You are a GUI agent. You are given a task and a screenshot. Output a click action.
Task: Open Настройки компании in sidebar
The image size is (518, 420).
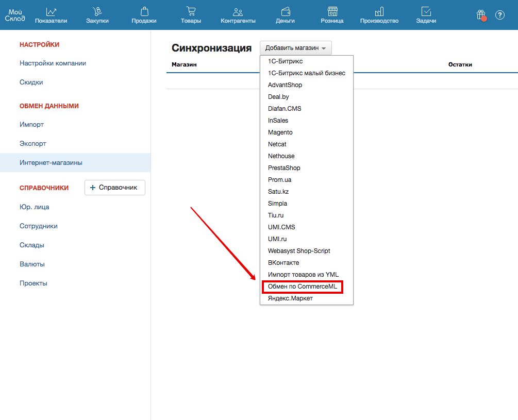click(53, 63)
